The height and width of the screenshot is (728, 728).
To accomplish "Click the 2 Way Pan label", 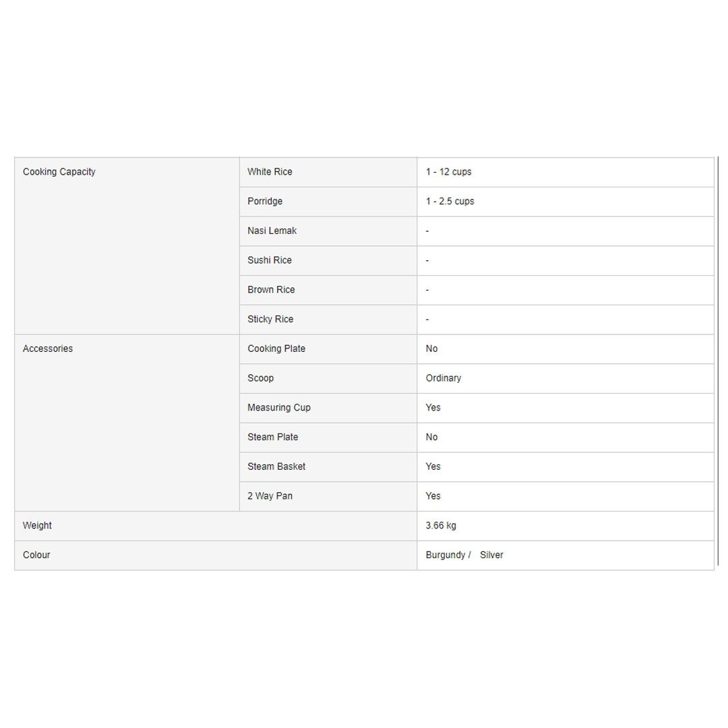I will [270, 496].
